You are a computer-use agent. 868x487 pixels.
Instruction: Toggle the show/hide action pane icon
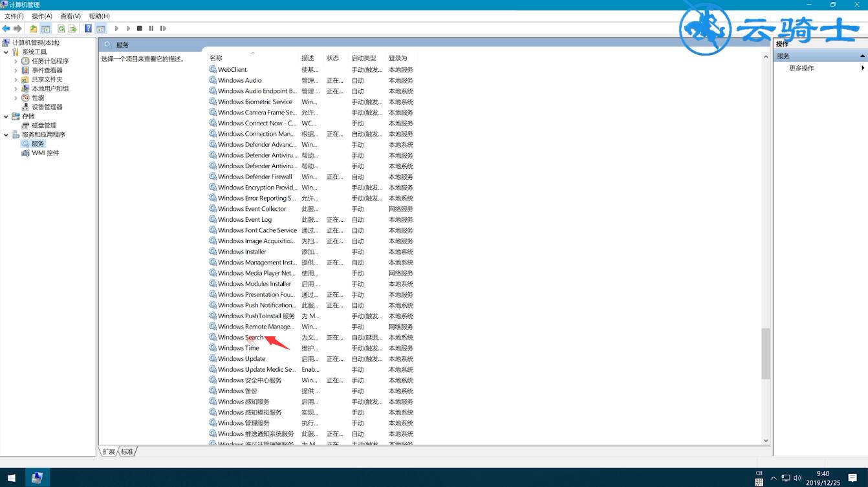[100, 28]
